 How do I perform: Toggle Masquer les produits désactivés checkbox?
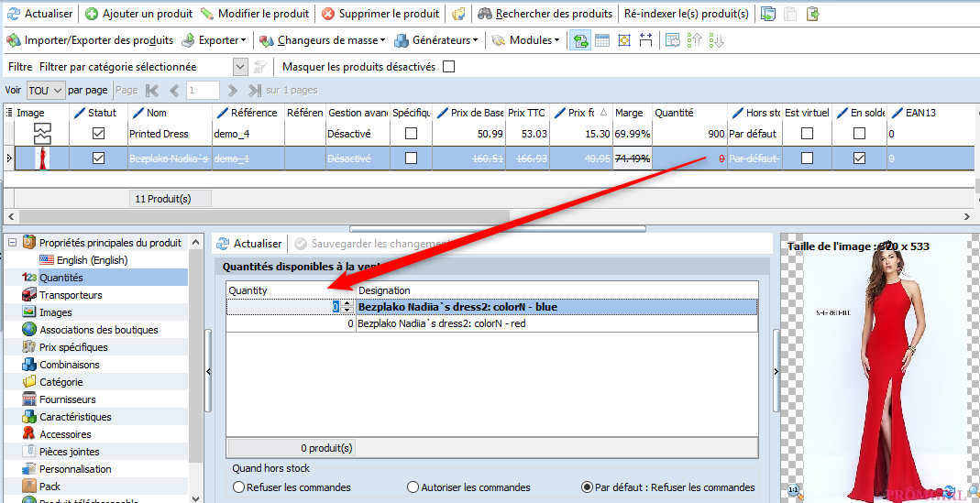click(448, 67)
